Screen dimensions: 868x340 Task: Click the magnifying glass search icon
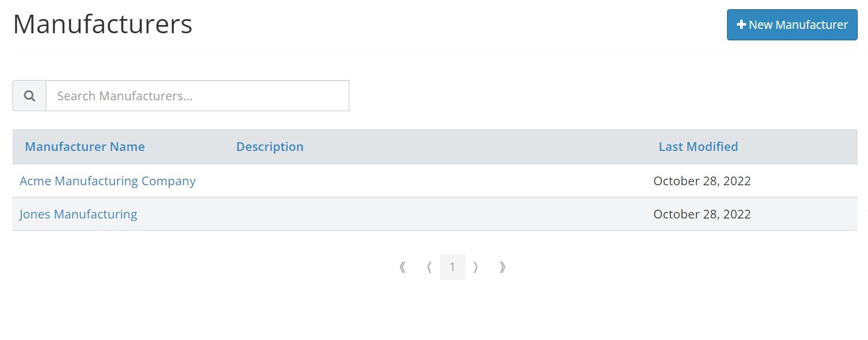[29, 96]
